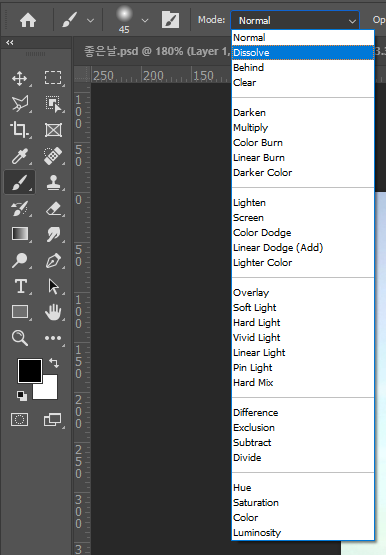Open the brush preset picker showing size 45
Viewport: 386px width, 555px height.
124,20
